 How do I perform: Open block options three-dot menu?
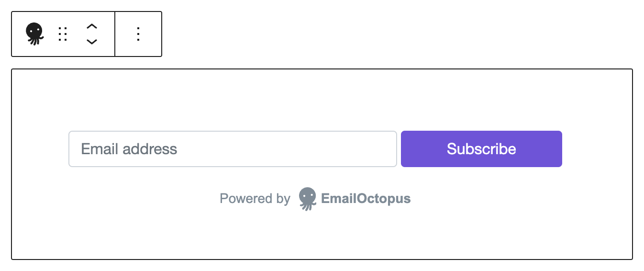click(x=138, y=34)
